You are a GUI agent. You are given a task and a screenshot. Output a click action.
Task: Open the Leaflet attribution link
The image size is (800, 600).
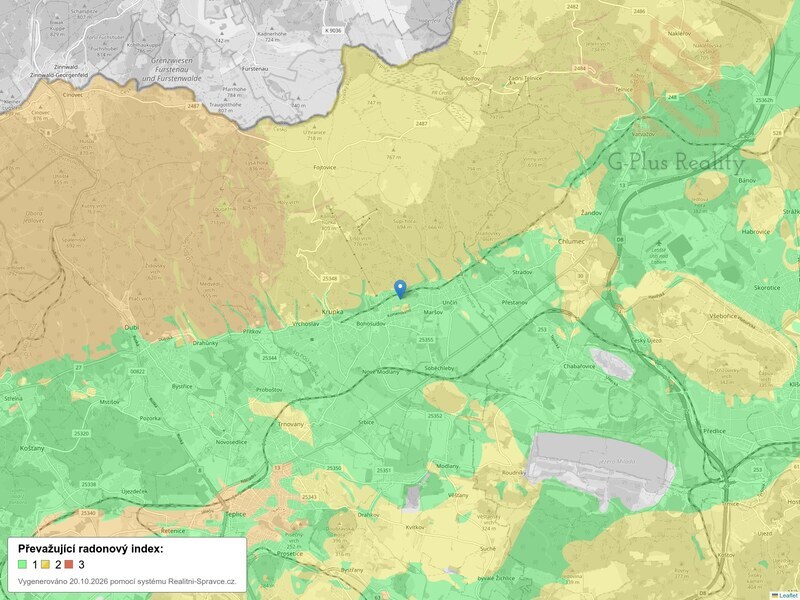pyautogui.click(x=789, y=595)
